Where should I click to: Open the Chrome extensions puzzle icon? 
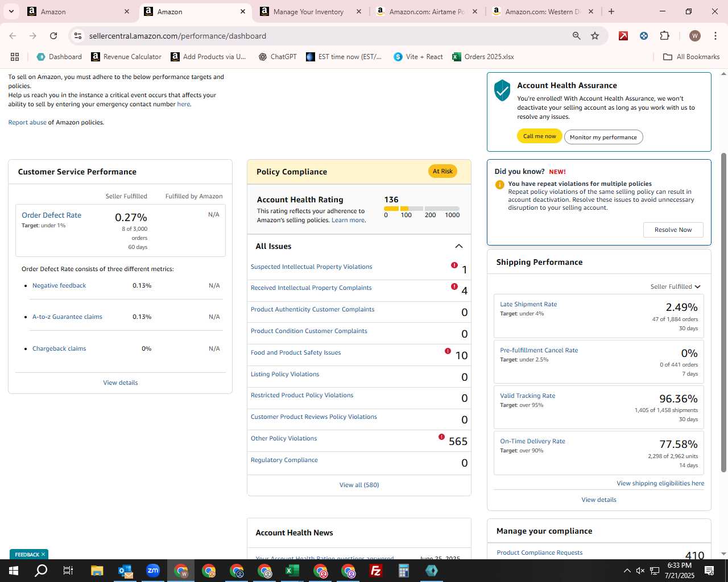[x=664, y=36]
